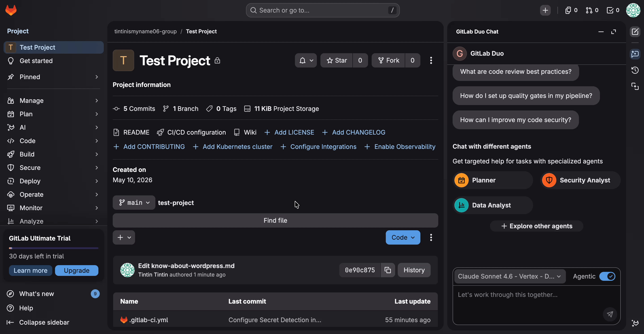Expand Duo Chat to full width

coord(614,32)
